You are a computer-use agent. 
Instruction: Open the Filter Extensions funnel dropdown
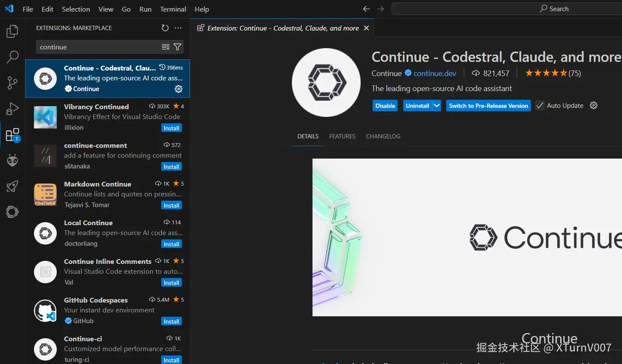click(x=177, y=47)
